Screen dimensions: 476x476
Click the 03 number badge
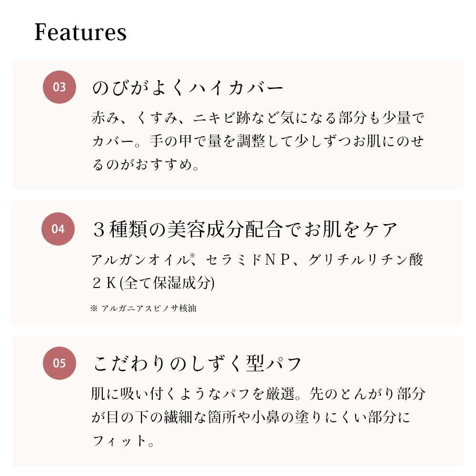(59, 87)
